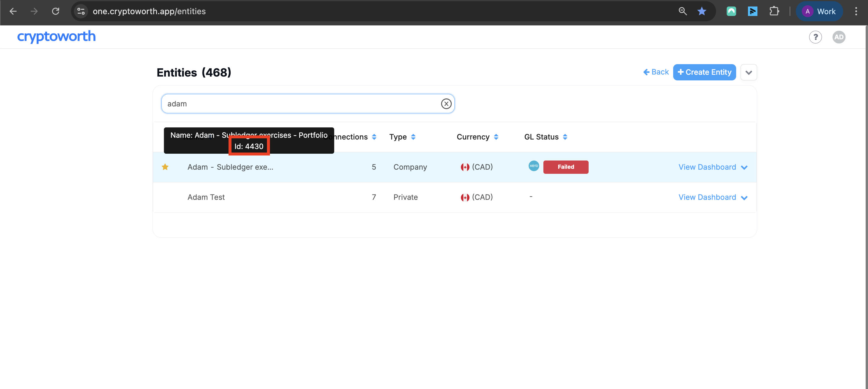Expand dropdown next to Create Entity

[748, 72]
